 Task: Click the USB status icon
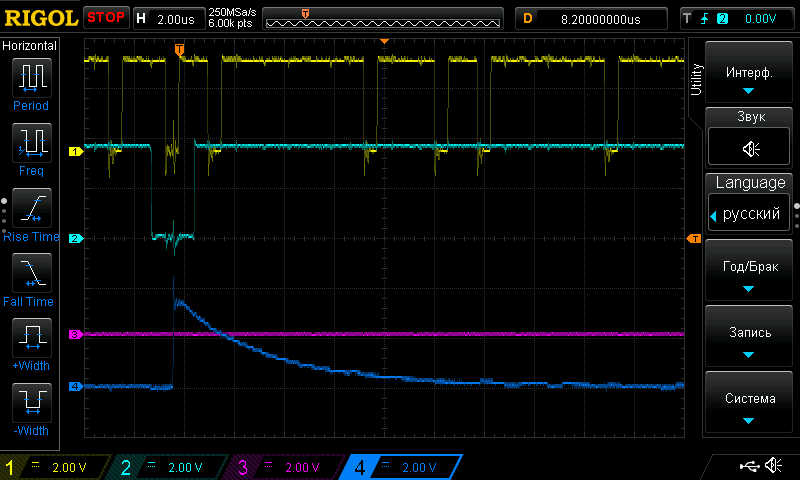coord(748,466)
